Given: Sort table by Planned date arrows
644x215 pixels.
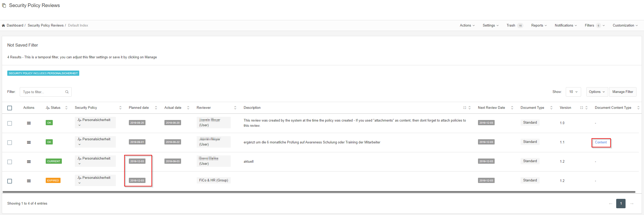Looking at the screenshot, I should [156, 108].
